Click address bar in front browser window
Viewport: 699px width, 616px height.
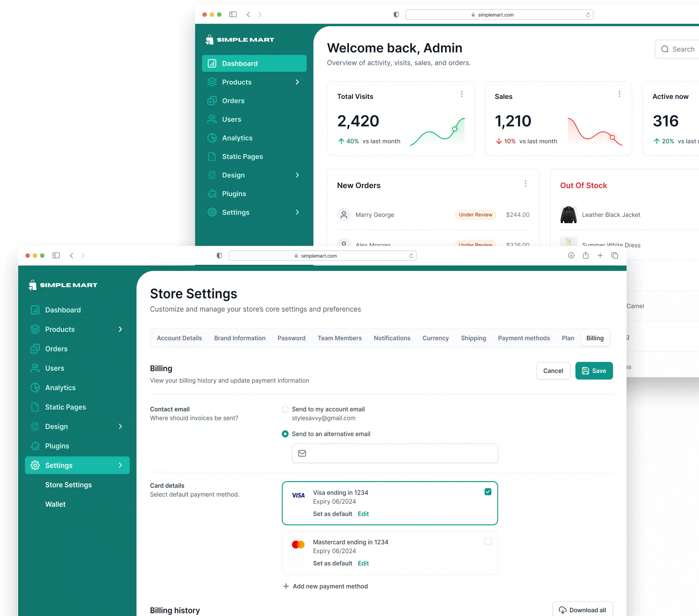pyautogui.click(x=322, y=256)
